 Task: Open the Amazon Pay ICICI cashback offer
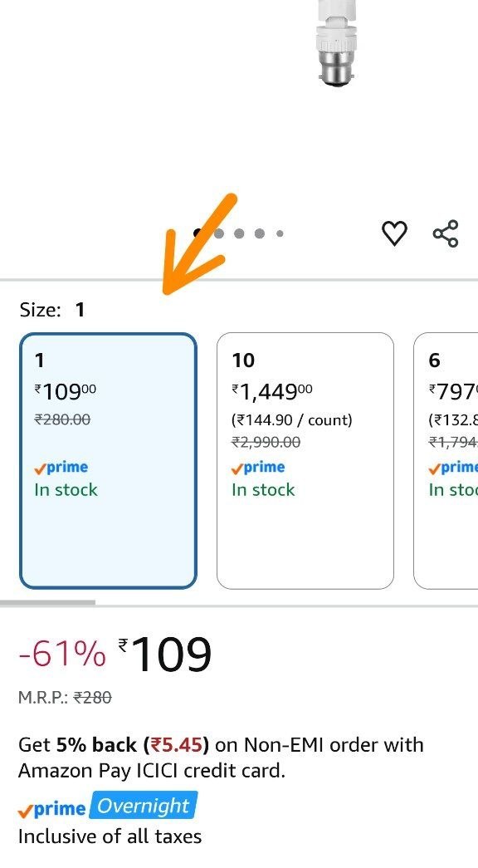[221, 758]
